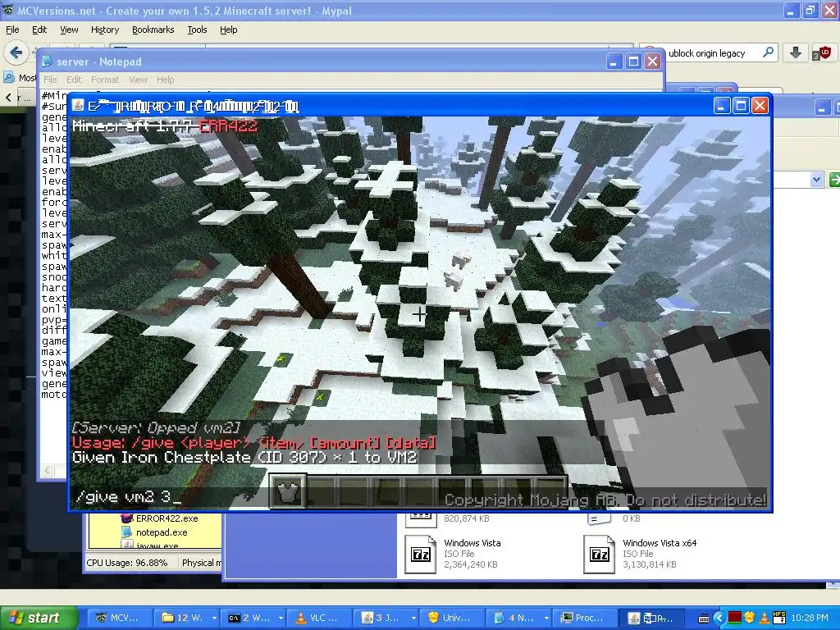Select the Iron Chestplate hotbar slot
Screen dimensions: 840x630
[288, 491]
